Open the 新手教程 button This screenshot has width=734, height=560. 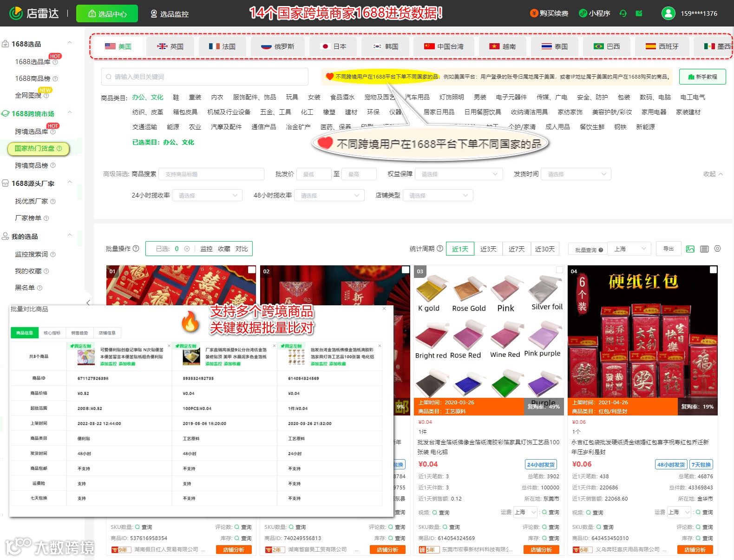point(702,77)
